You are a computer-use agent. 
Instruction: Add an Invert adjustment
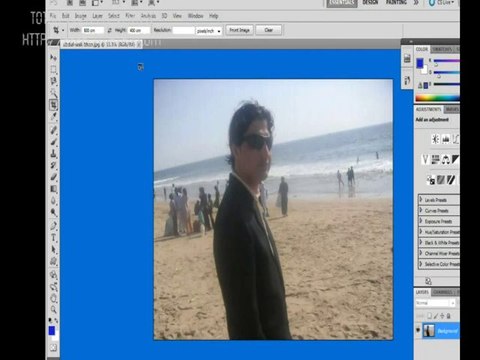click(430, 180)
